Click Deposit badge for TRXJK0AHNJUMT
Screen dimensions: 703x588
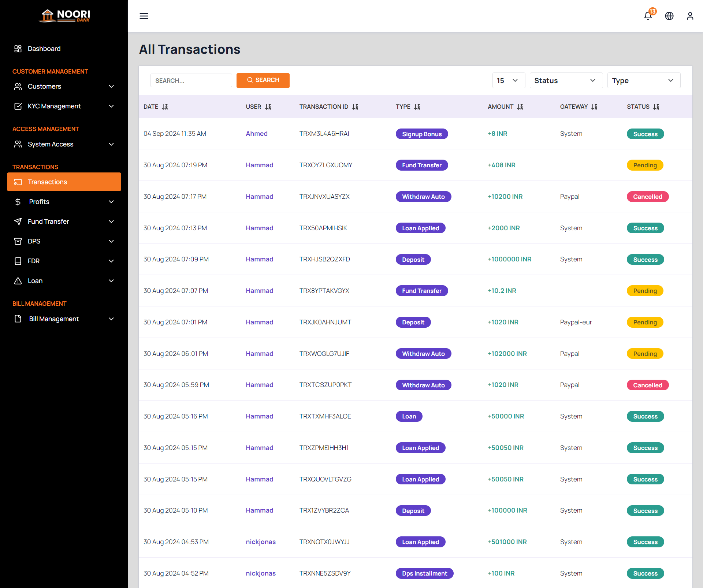click(413, 322)
